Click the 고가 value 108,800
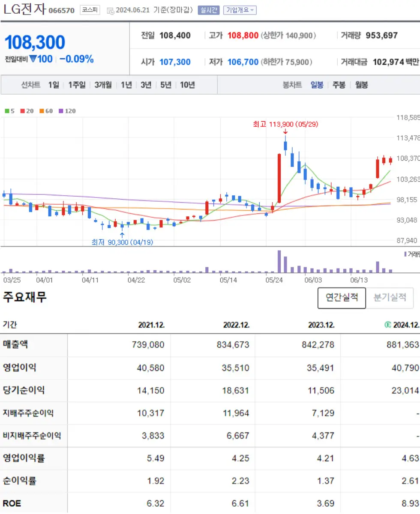Screen dimensions: 420x514 [243, 36]
